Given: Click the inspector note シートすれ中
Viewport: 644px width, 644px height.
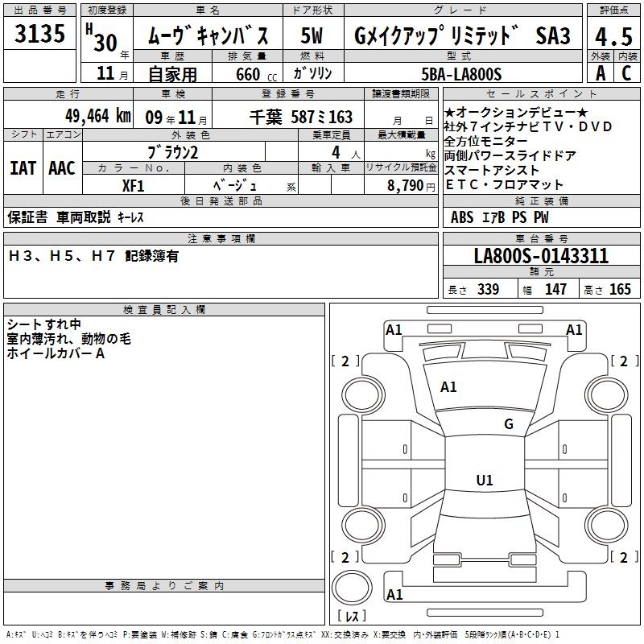Looking at the screenshot, I should tap(44, 324).
